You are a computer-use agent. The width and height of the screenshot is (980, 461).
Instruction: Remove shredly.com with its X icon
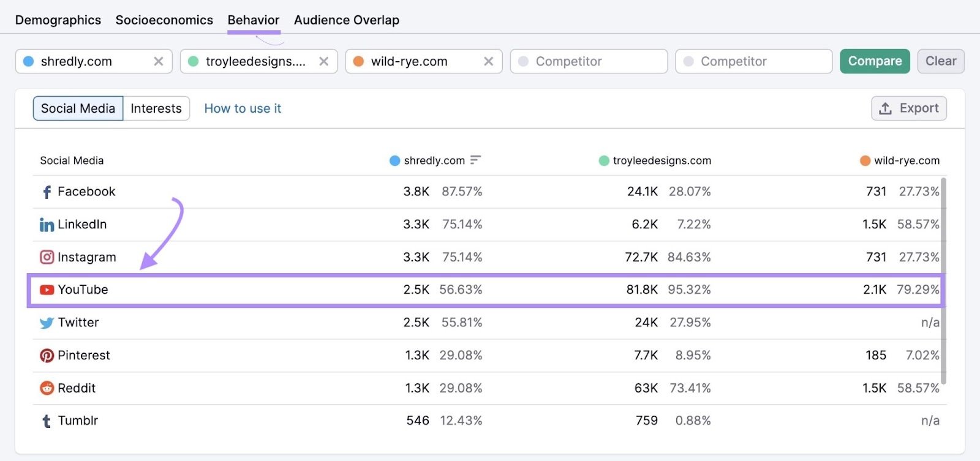pos(159,61)
